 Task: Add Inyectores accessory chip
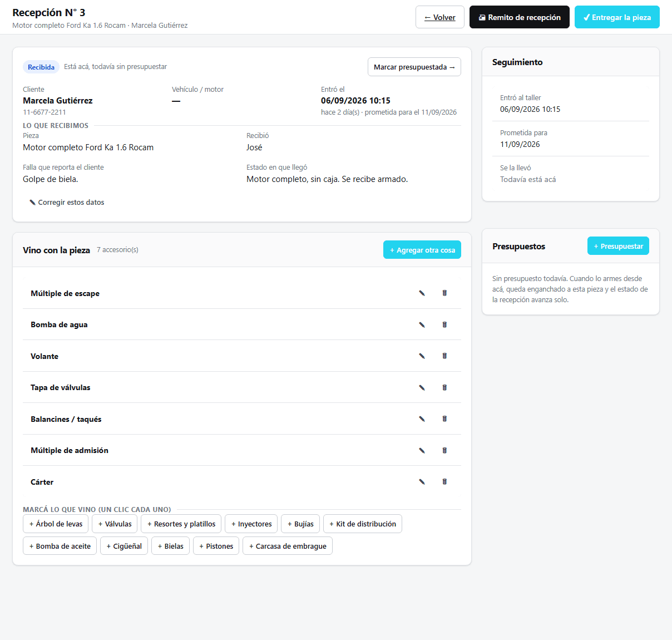click(x=251, y=524)
